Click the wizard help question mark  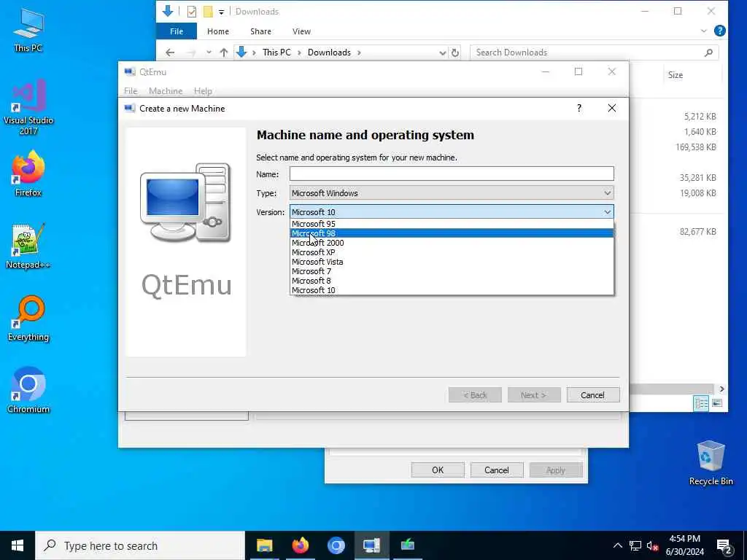coord(579,108)
